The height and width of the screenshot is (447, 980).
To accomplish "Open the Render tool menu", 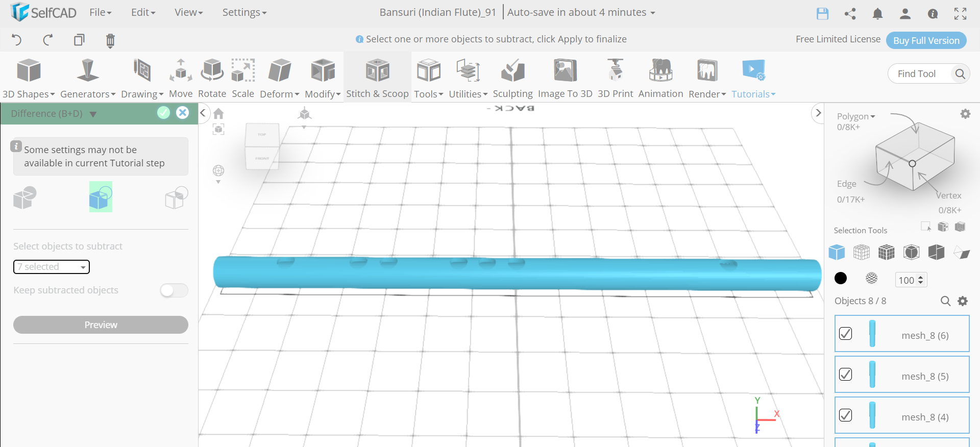I will (707, 78).
